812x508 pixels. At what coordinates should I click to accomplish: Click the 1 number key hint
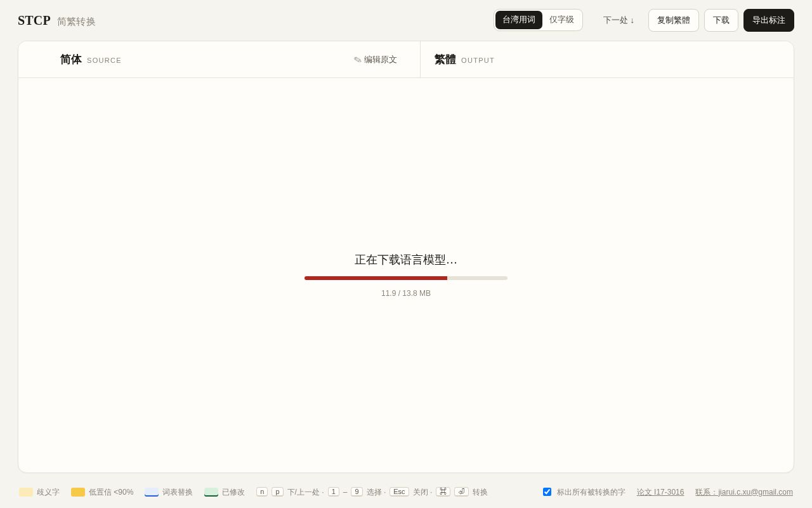click(334, 491)
